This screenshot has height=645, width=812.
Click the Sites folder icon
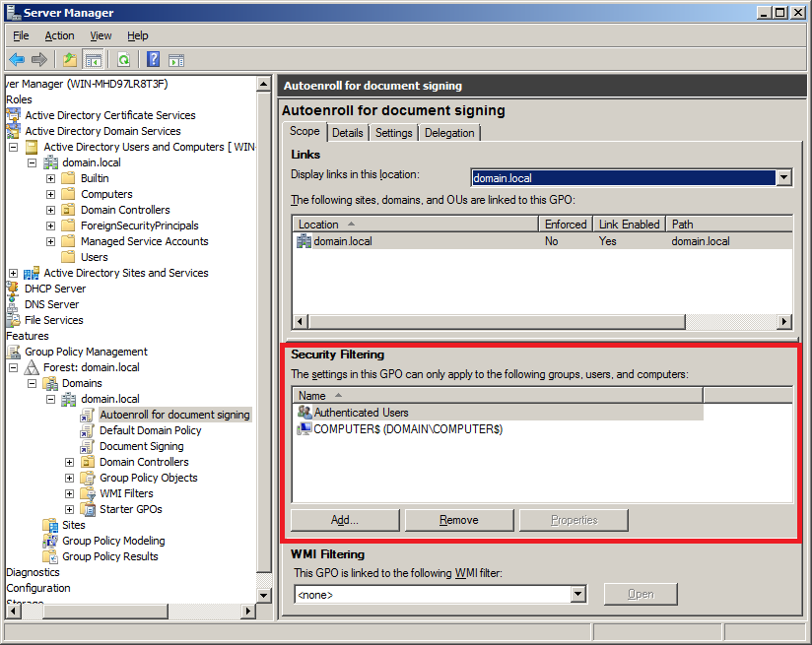(50, 525)
